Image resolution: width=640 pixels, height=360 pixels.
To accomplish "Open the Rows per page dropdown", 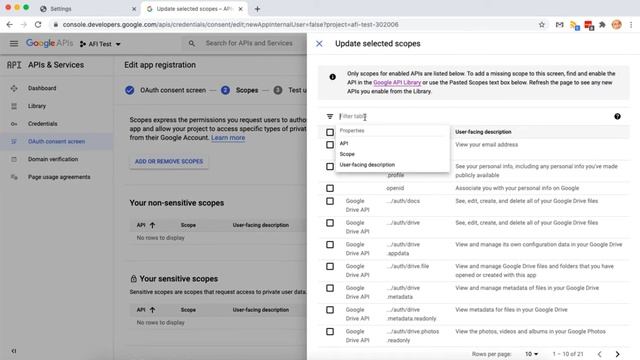I will tap(531, 354).
